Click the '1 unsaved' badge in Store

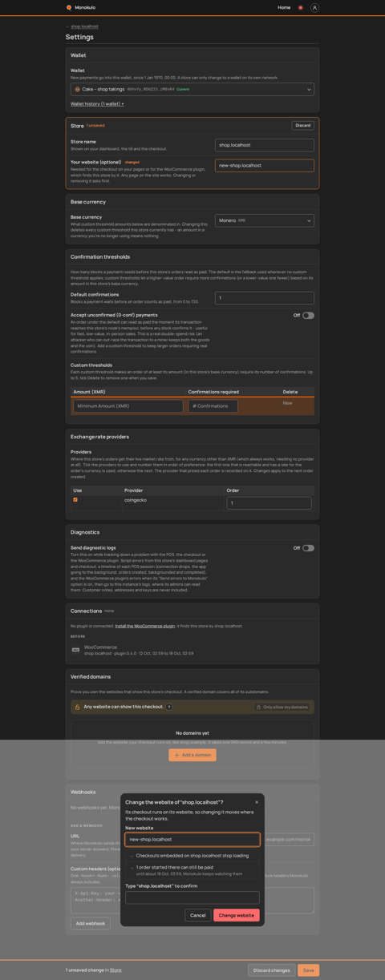pos(95,125)
